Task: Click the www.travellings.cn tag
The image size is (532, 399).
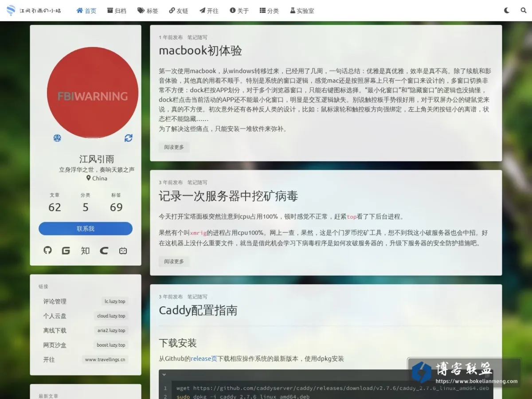Action: tap(105, 360)
